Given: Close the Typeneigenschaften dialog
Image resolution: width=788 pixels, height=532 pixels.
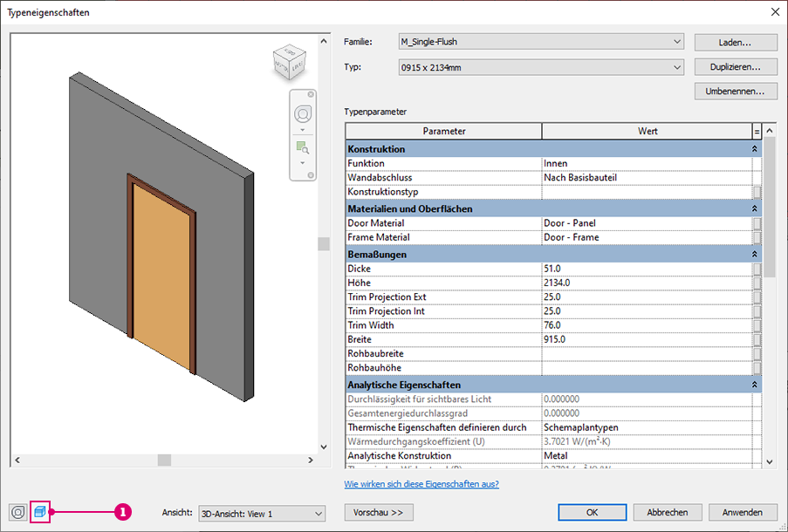Looking at the screenshot, I should (x=776, y=11).
